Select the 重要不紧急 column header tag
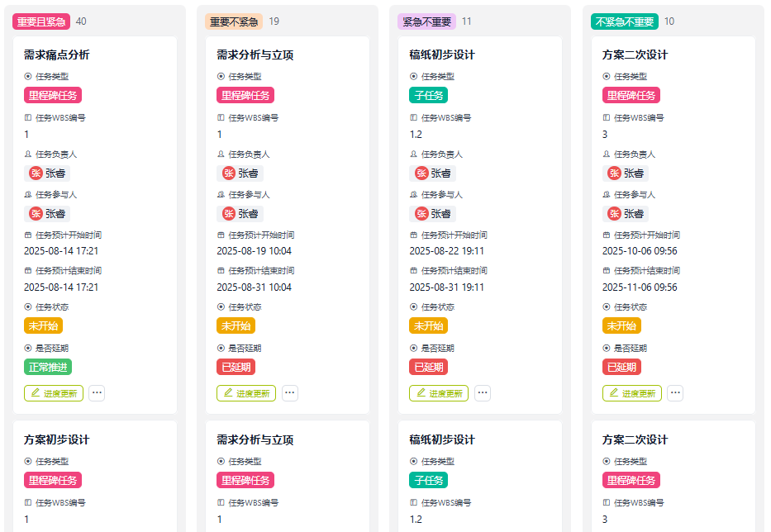Image resolution: width=771 pixels, height=532 pixels. (x=234, y=21)
